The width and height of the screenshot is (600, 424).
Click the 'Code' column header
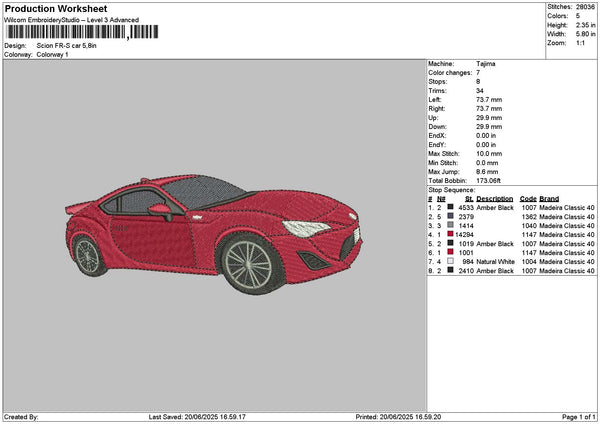(528, 199)
